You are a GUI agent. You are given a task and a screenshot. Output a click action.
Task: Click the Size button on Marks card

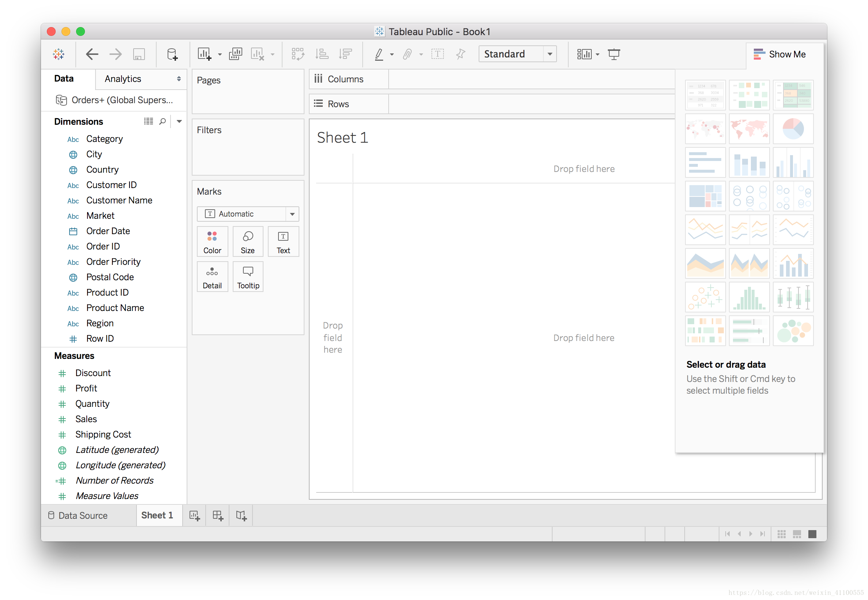point(248,242)
